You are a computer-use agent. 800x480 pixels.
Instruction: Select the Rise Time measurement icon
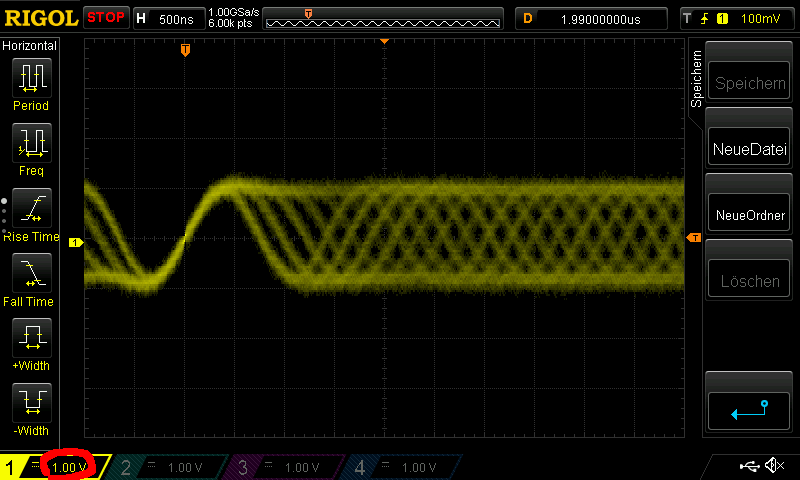(32, 208)
